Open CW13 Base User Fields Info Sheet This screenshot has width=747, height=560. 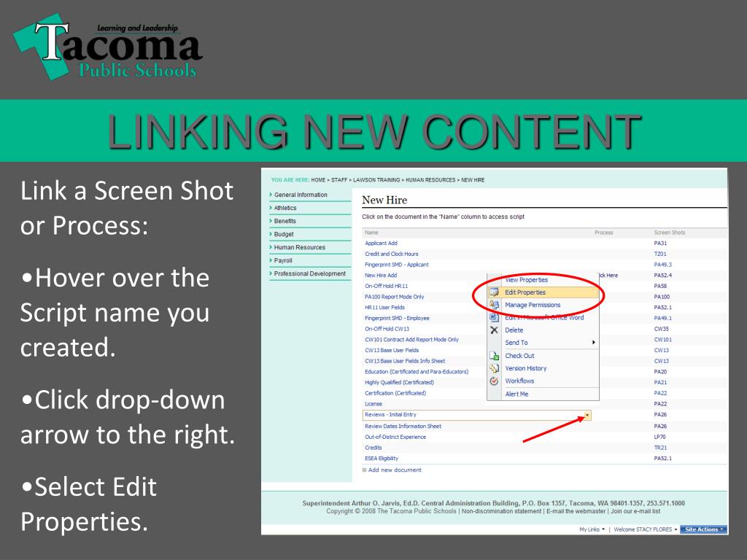[x=405, y=361]
